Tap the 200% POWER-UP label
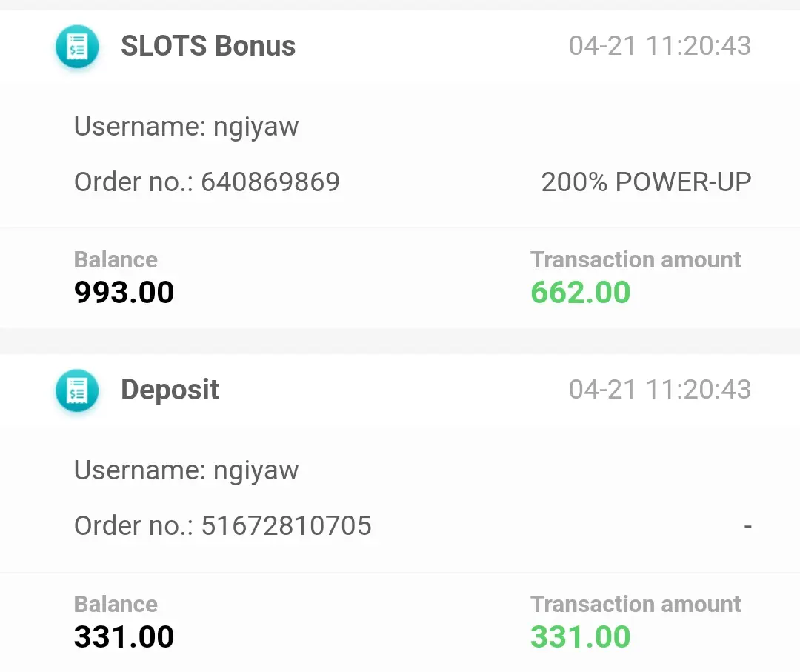This screenshot has height=672, width=800. point(646,182)
